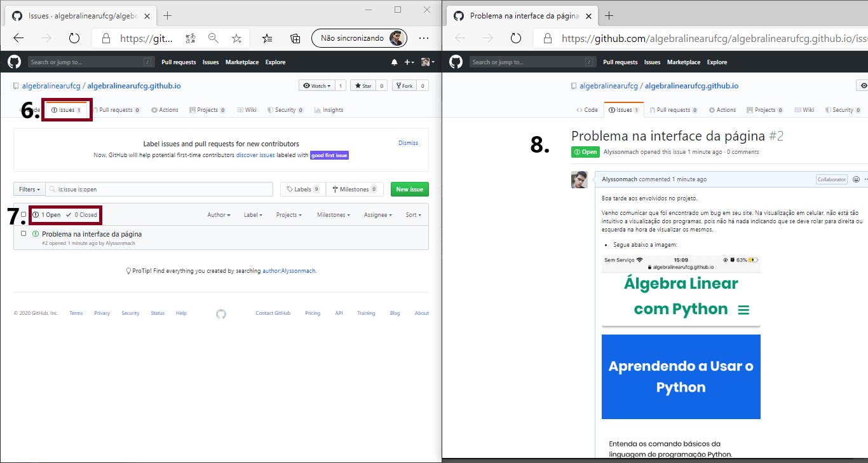Open the Contact GitHub footer link
The height and width of the screenshot is (463, 868).
273,313
